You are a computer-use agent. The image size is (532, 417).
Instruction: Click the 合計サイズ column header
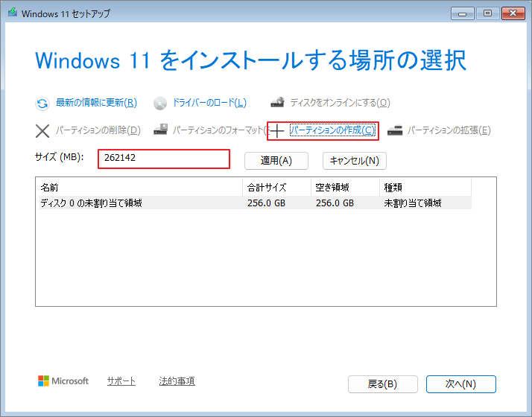[x=277, y=187]
